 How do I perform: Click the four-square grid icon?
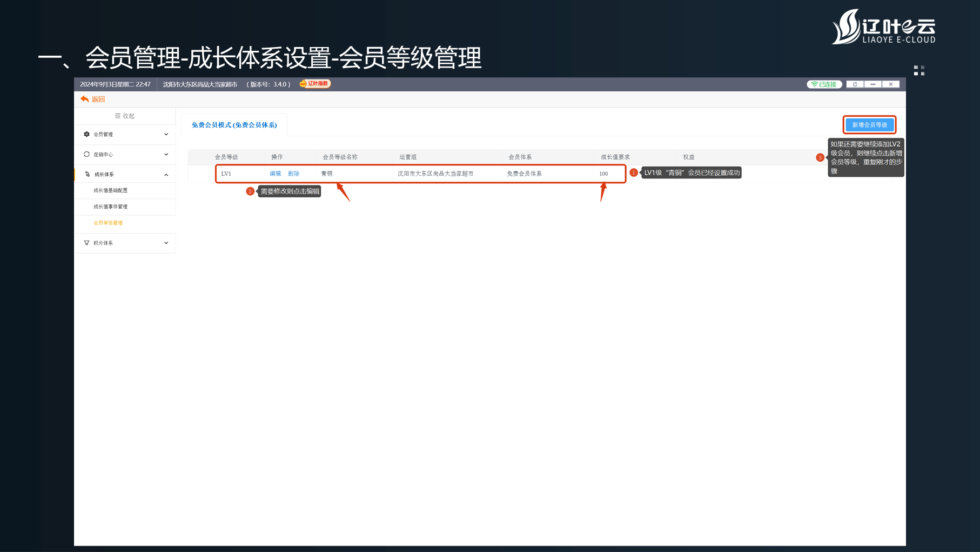(x=919, y=70)
